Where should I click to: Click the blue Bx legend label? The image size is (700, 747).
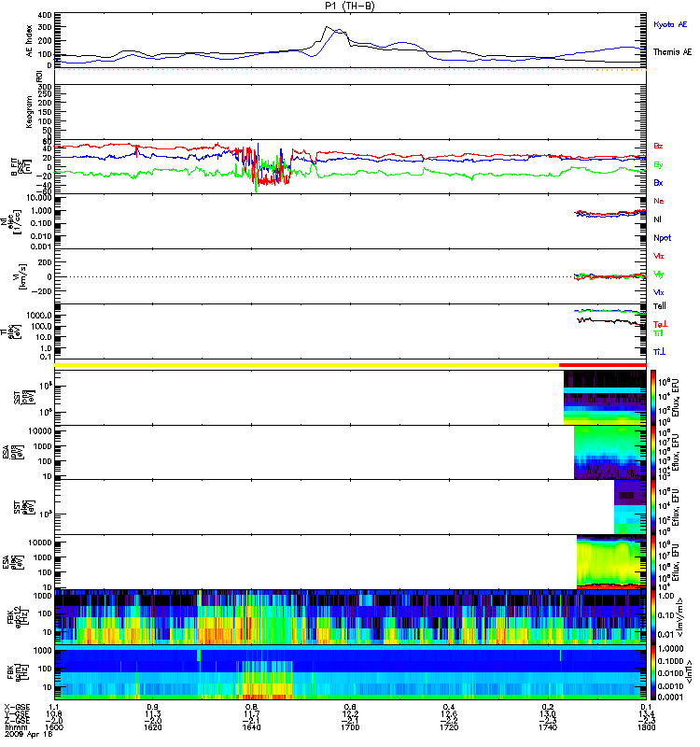pos(658,182)
